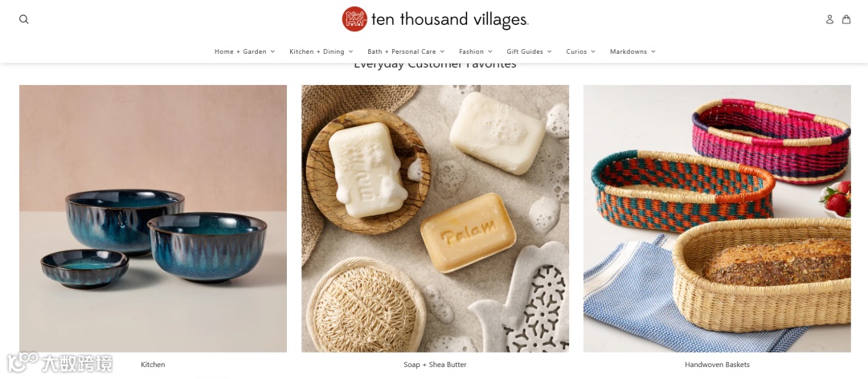Image resolution: width=868 pixels, height=379 pixels.
Task: Expand the Gift Guides chevron
Action: coord(550,51)
